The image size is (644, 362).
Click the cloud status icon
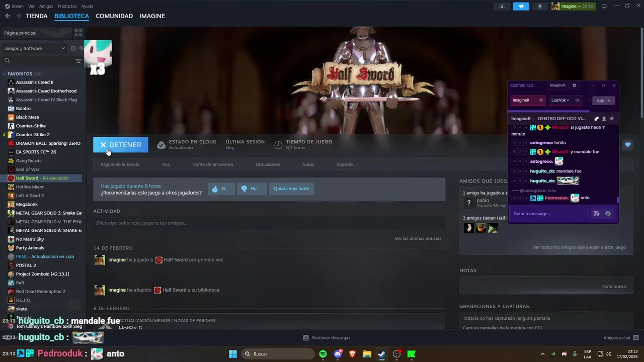point(161,145)
